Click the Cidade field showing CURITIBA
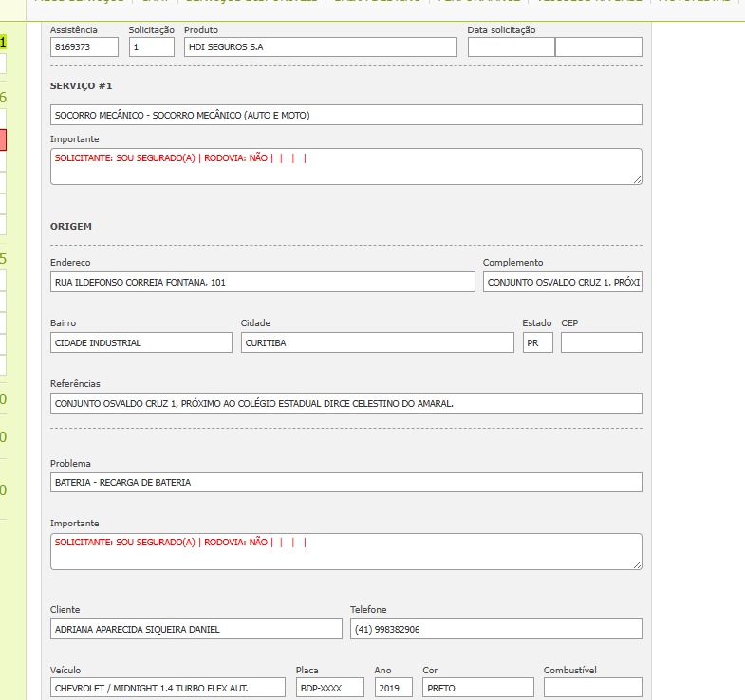The image size is (745, 700). 377,342
